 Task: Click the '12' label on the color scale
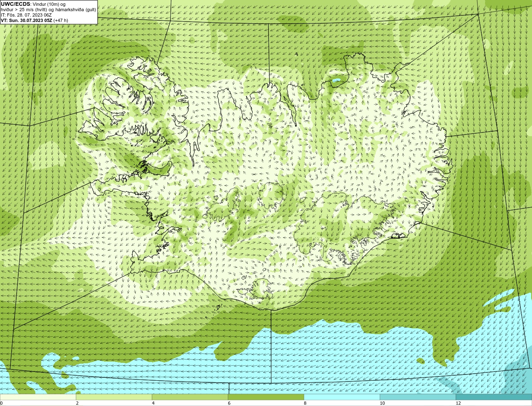[x=458, y=403]
